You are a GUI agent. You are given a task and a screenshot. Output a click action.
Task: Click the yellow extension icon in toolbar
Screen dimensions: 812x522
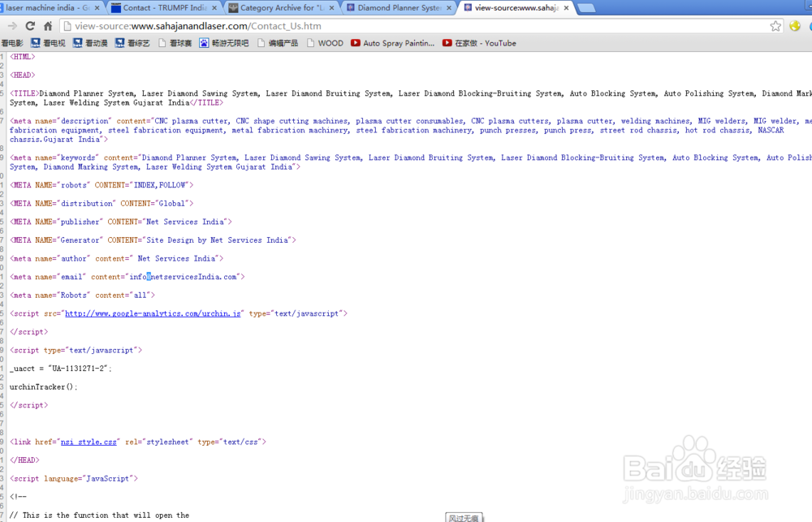tap(795, 26)
